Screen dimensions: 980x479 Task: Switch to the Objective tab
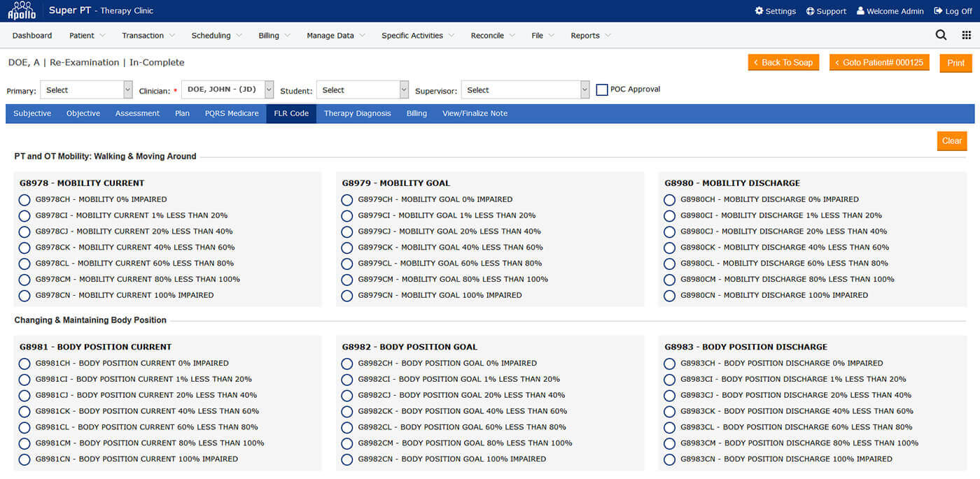[83, 113]
